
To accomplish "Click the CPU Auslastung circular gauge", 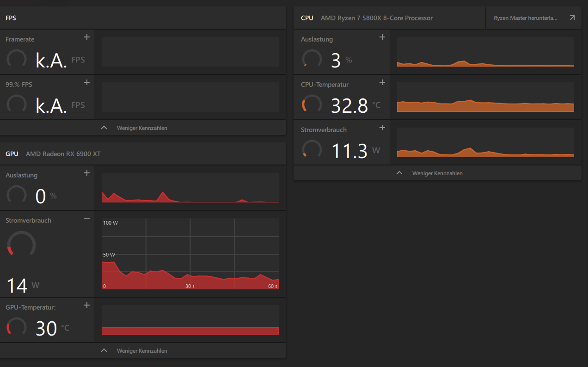I will 312,59.
